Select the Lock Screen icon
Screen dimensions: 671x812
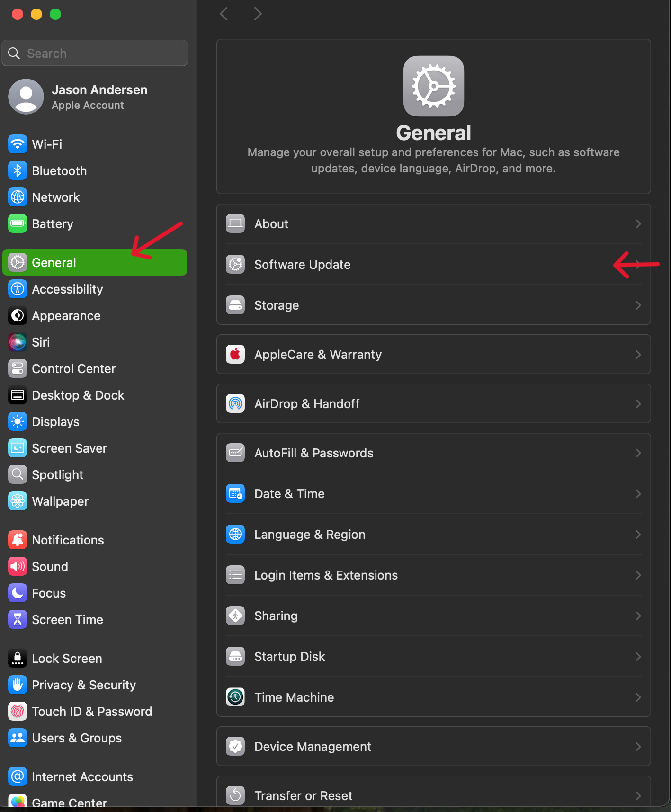[x=18, y=658]
